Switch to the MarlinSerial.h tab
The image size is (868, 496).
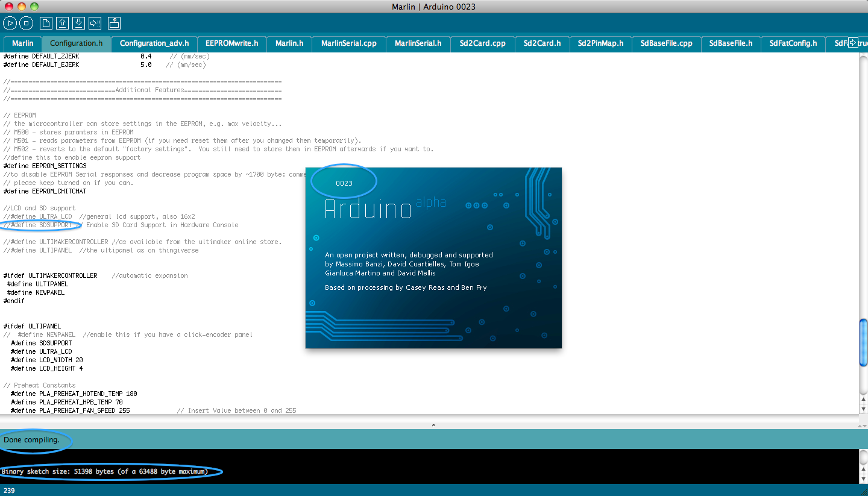[x=418, y=43]
